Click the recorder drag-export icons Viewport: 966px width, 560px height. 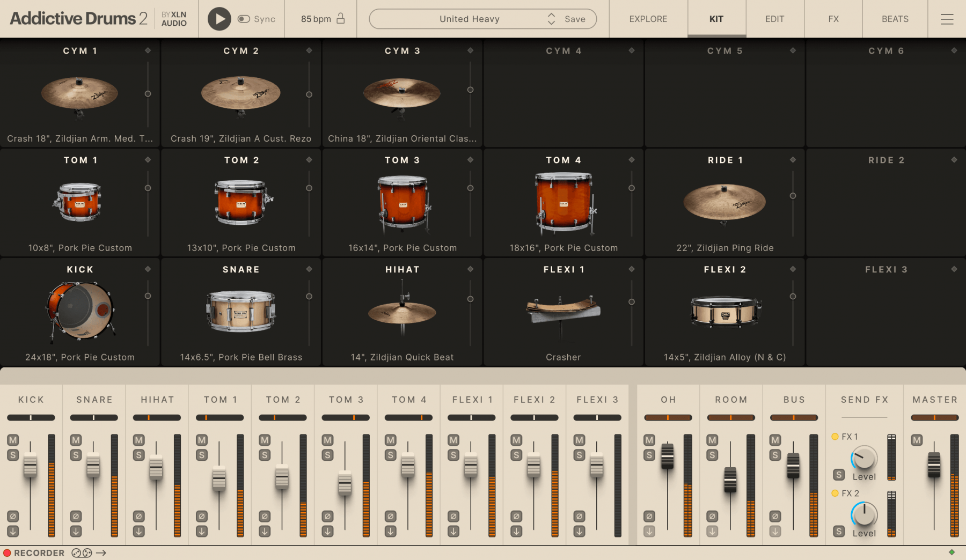pos(89,552)
